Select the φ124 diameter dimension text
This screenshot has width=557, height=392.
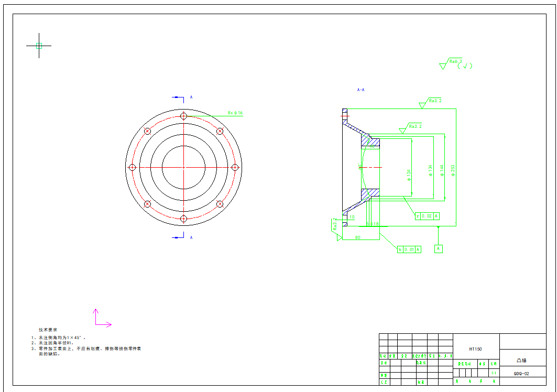[x=409, y=175]
